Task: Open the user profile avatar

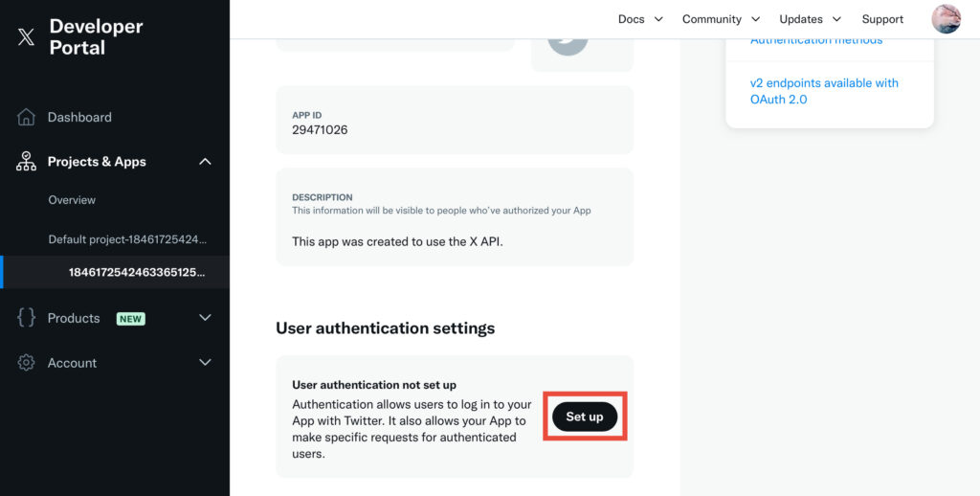Action: 946,19
